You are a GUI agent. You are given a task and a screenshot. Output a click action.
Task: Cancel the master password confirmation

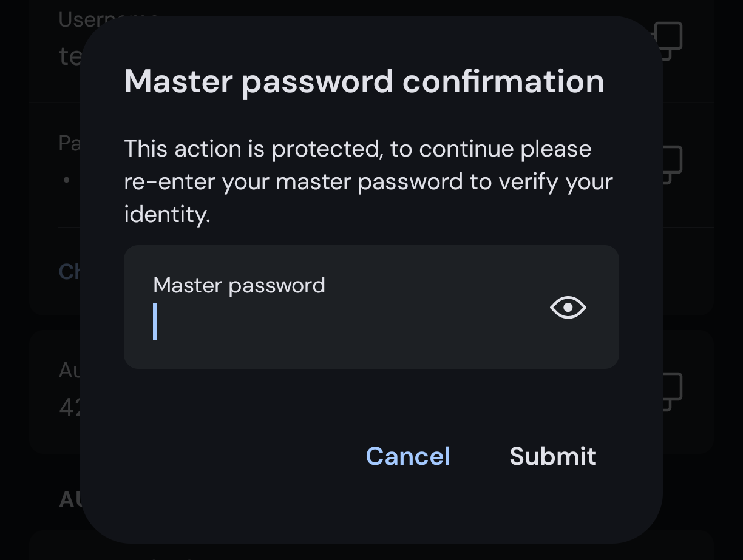pos(408,456)
